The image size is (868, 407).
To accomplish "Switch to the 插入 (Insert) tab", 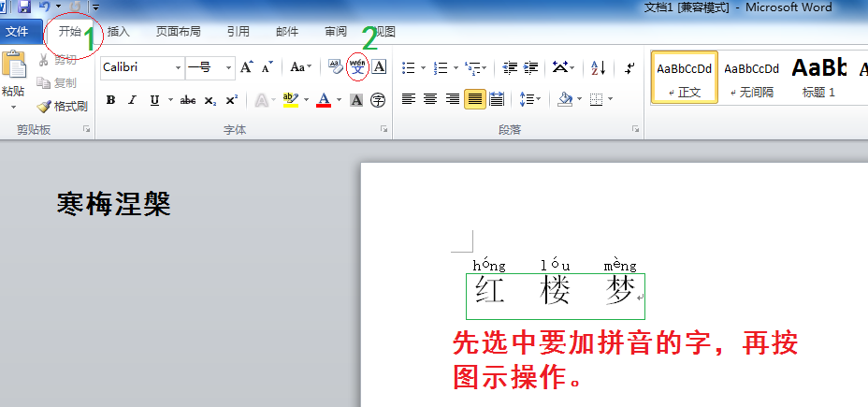I will click(118, 32).
